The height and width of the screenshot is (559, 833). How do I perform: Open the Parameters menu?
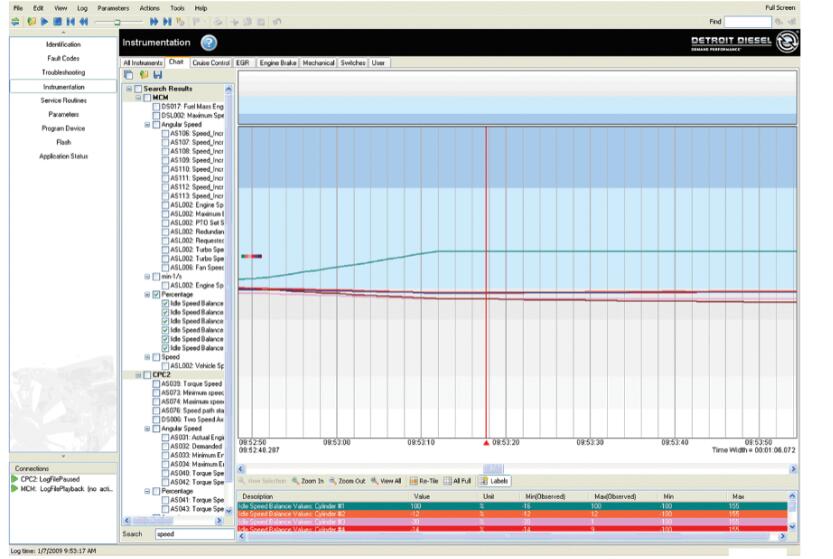(x=112, y=7)
